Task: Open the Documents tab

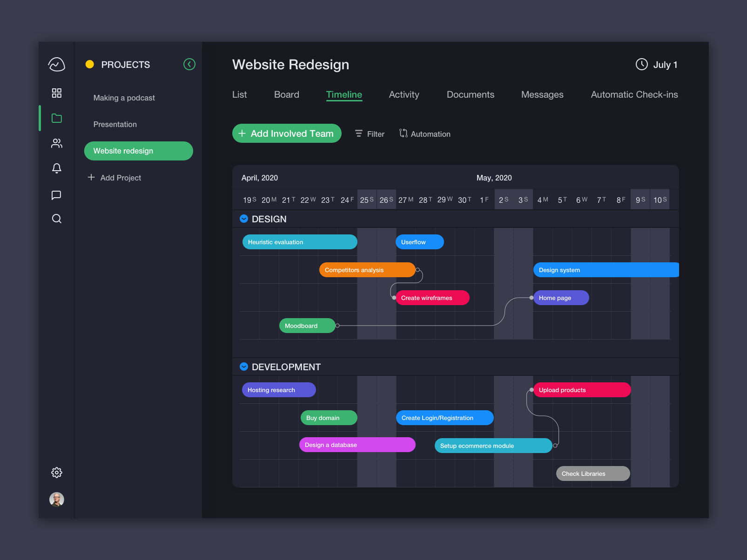Action: (471, 94)
